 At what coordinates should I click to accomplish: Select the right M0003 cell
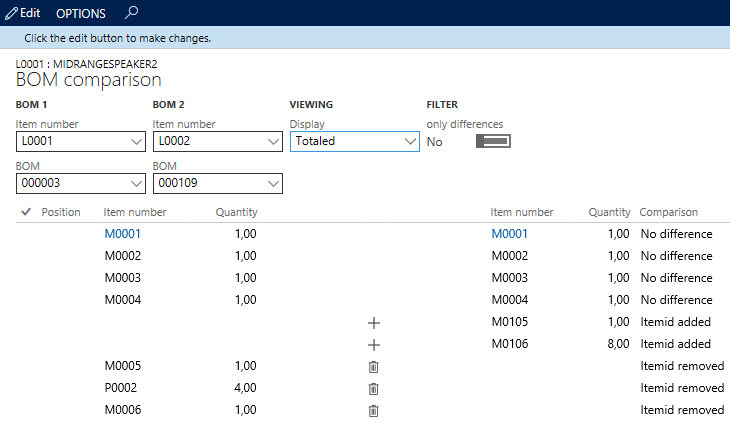click(x=510, y=277)
